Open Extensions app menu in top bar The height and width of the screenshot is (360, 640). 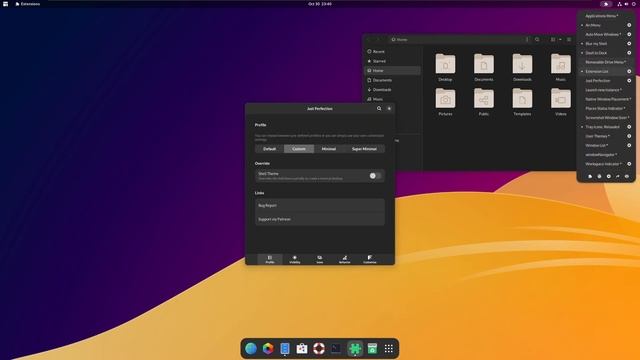pyautogui.click(x=28, y=4)
